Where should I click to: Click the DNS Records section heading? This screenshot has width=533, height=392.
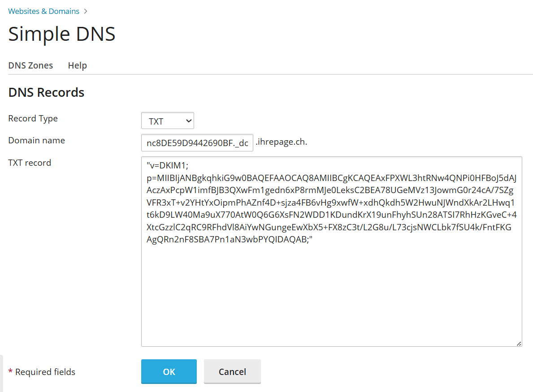pyautogui.click(x=46, y=92)
